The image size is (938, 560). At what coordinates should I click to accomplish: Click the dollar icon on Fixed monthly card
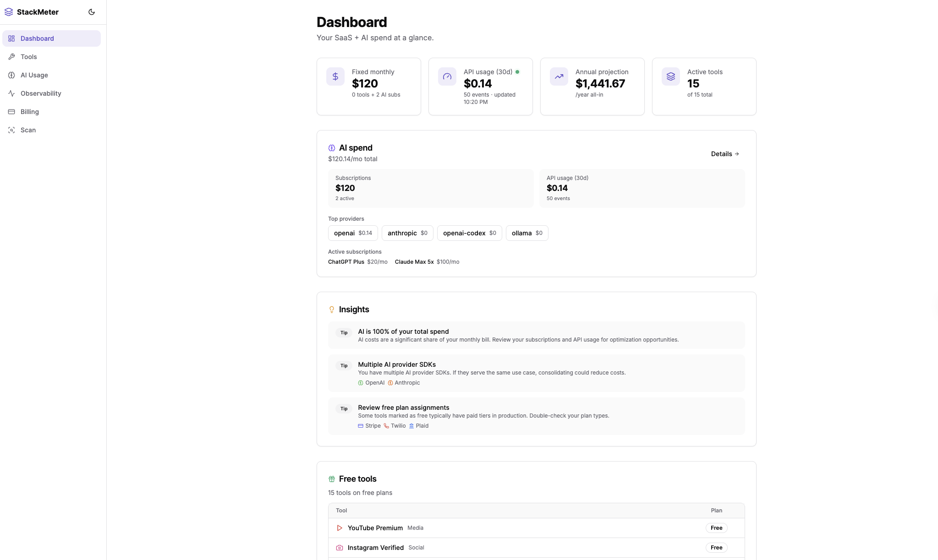point(335,76)
